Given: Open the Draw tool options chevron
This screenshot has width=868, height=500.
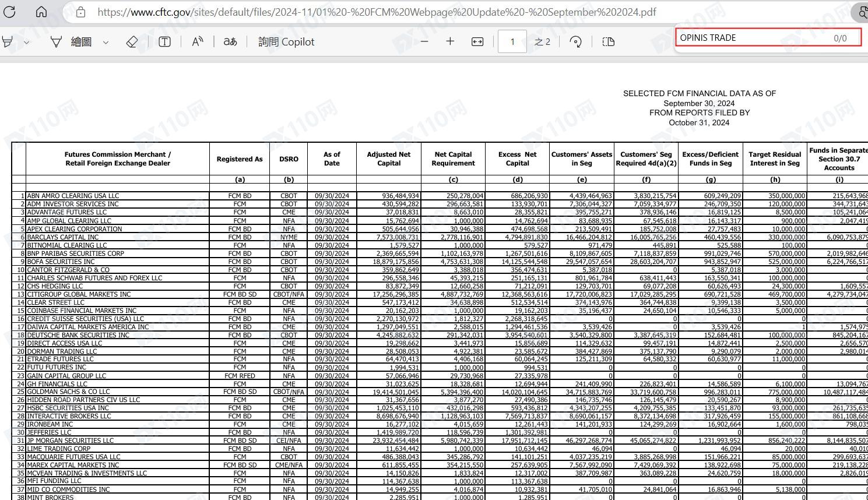Looking at the screenshot, I should coord(106,42).
